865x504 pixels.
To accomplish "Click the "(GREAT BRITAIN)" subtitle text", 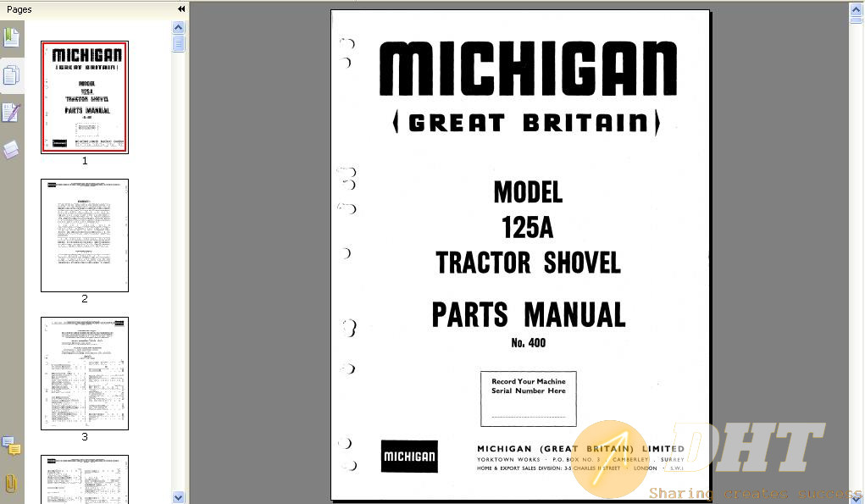I will 526,123.
